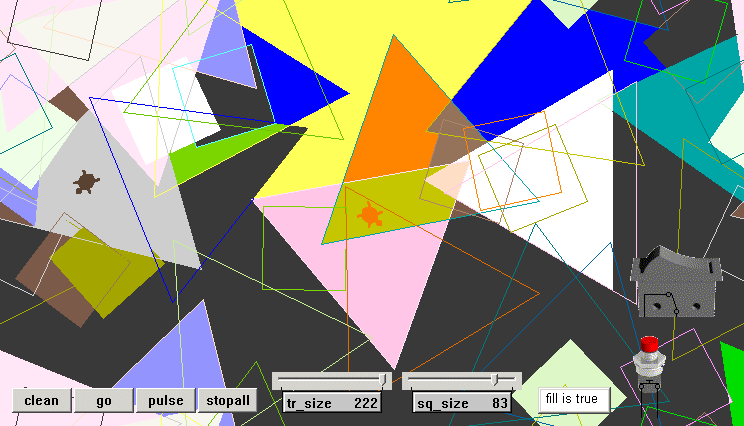Screen dimensions: 744x426
Task: Push the red pushbutton switch
Action: tap(649, 364)
